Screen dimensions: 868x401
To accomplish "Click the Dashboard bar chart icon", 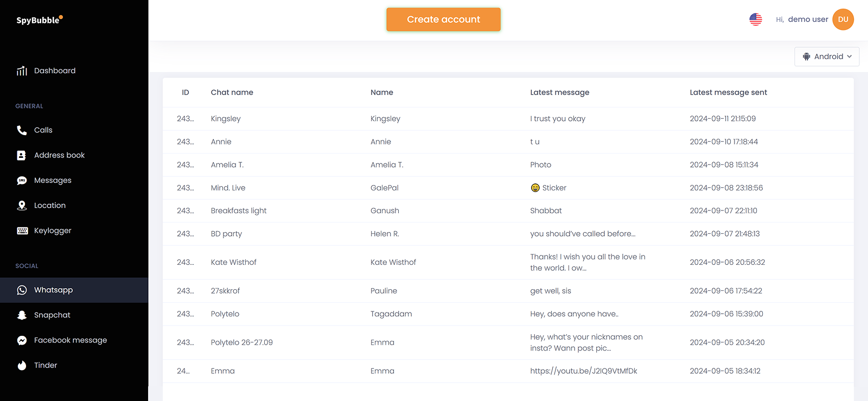I will 22,71.
